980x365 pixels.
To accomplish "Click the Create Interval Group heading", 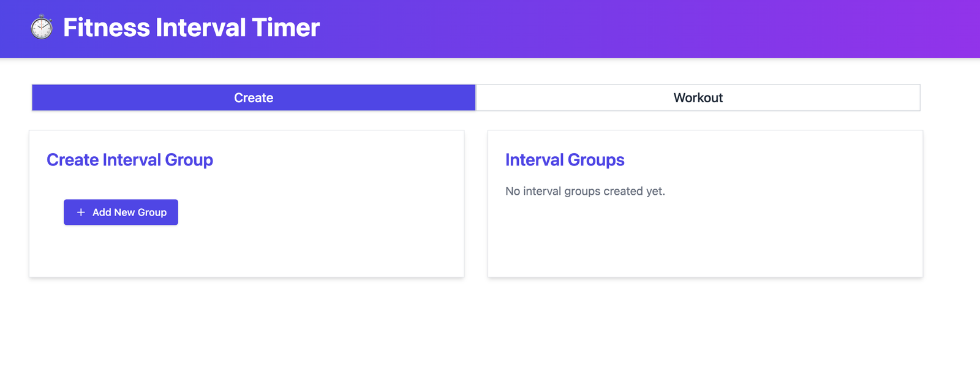I will click(x=130, y=160).
